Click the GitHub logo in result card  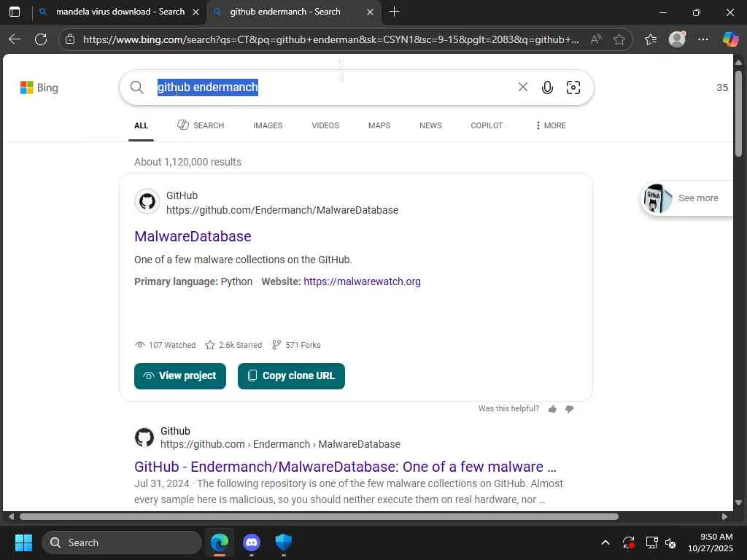click(x=147, y=201)
